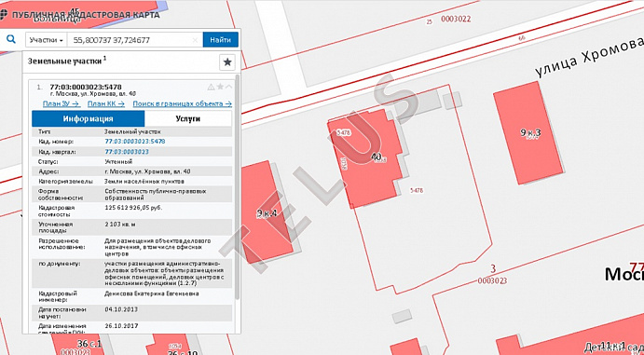
Task: Click cadastral quarter link 77:03:0003023
Action: point(127,152)
